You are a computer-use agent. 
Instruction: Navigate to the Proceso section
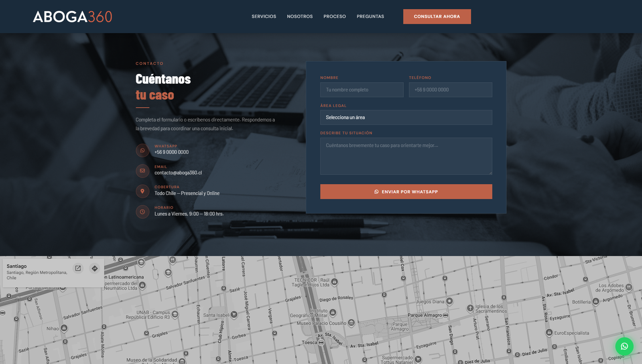coord(335,16)
